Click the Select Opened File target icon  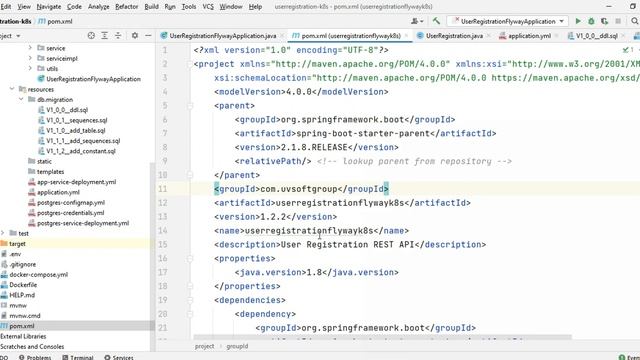tap(91, 36)
